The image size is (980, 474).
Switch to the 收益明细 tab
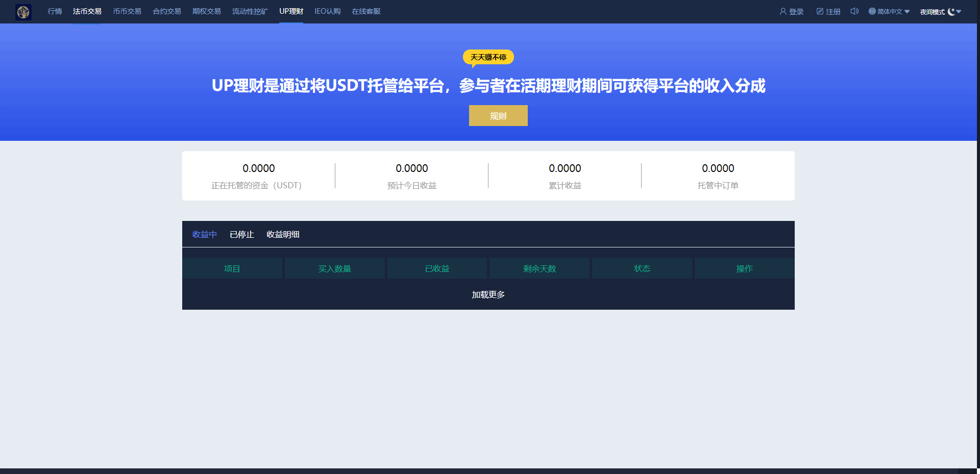click(x=283, y=234)
